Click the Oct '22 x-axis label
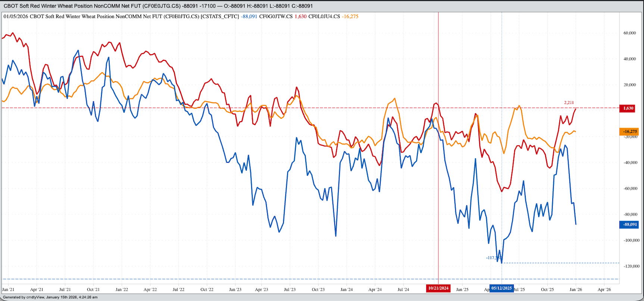 point(207,289)
